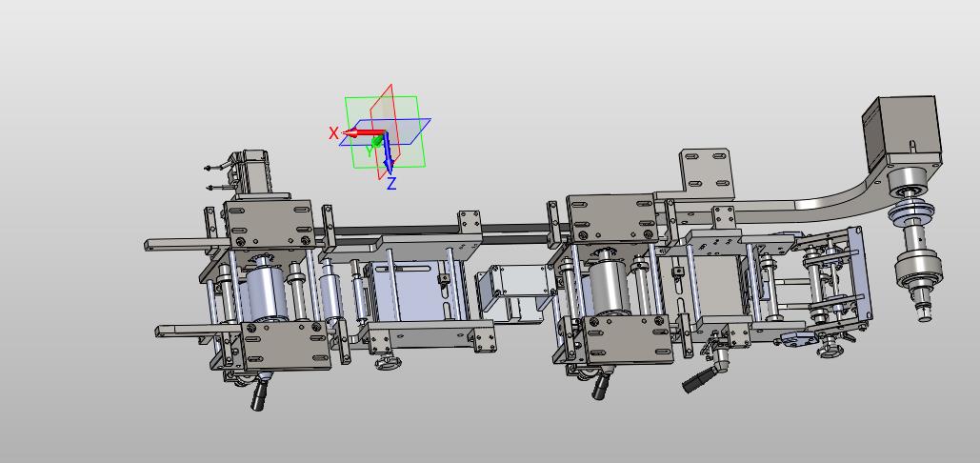The image size is (980, 463).
Task: Select the right cylindrical roller
Action: coord(610,288)
